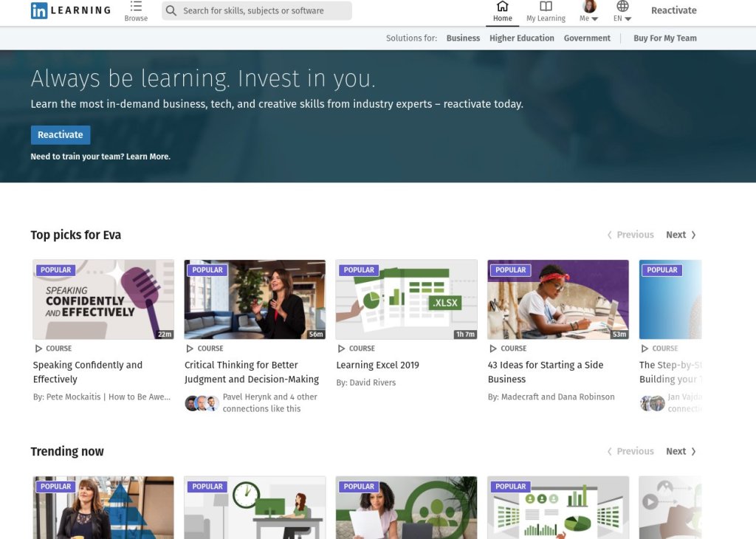
Task: Click the LinkedIn Learning logo
Action: [70, 10]
